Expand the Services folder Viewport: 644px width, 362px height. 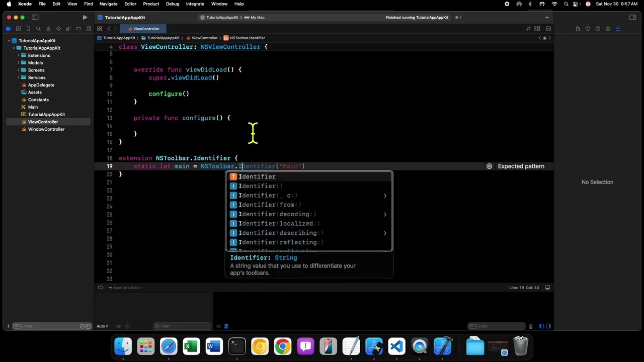(x=18, y=77)
